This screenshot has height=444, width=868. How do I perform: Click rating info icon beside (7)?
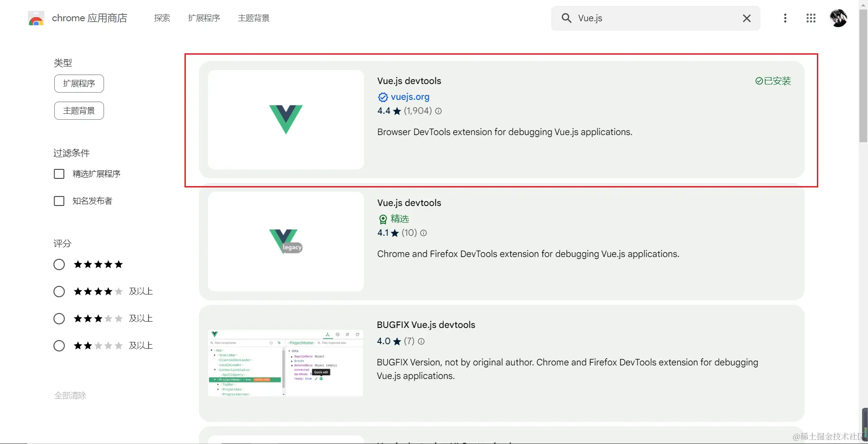[421, 341]
